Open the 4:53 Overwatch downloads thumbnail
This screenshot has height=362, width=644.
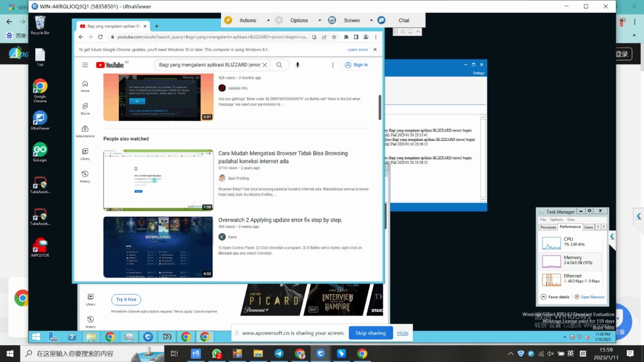click(x=158, y=247)
